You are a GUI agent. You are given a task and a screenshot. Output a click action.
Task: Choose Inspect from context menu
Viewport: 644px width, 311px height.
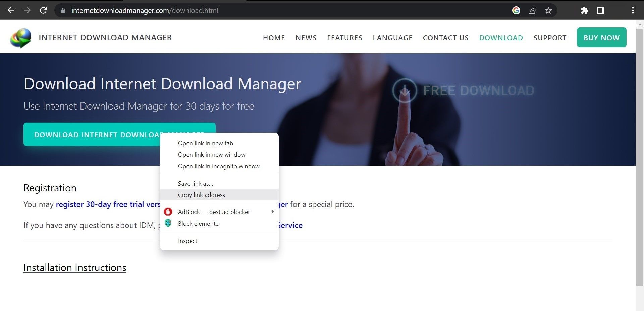(x=219, y=241)
